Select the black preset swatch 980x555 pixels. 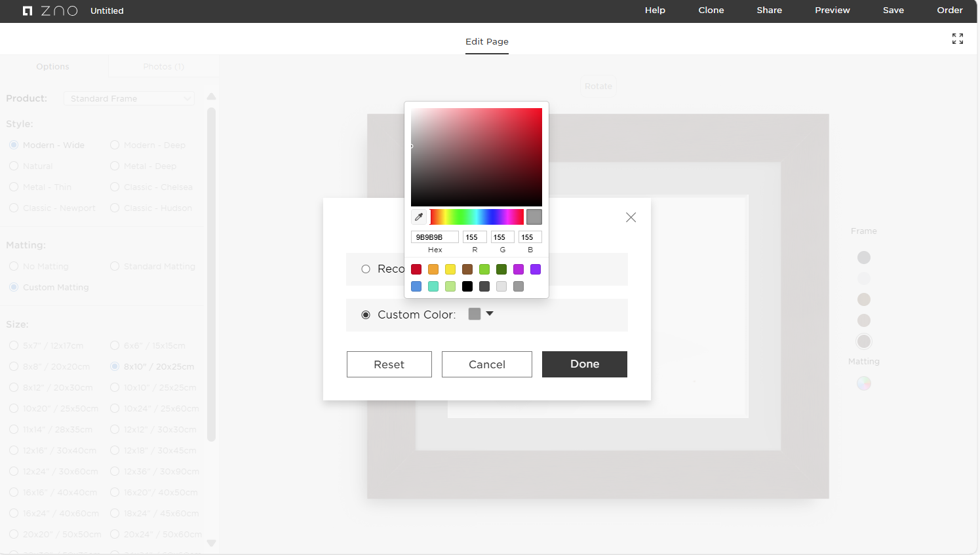(x=467, y=286)
